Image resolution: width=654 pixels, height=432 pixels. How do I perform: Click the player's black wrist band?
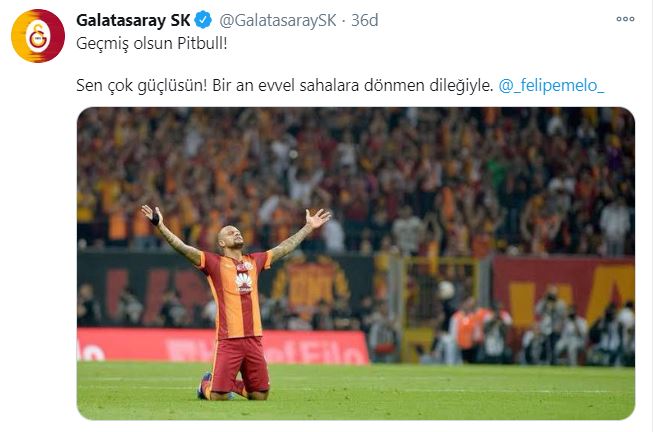tap(155, 219)
